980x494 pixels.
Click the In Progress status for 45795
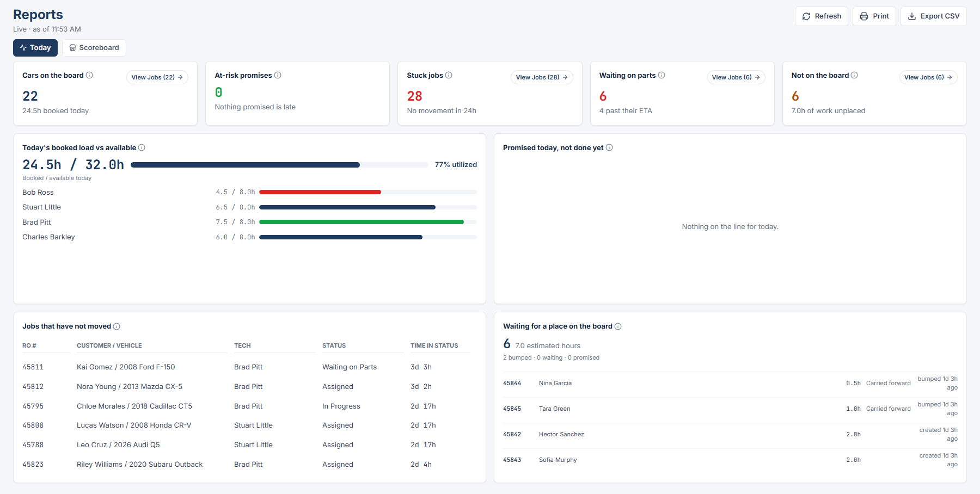341,406
